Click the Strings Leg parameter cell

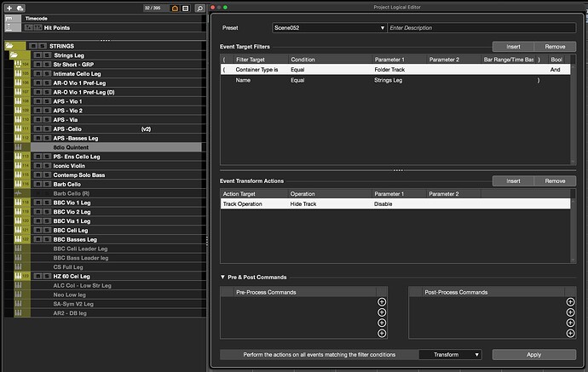point(399,80)
